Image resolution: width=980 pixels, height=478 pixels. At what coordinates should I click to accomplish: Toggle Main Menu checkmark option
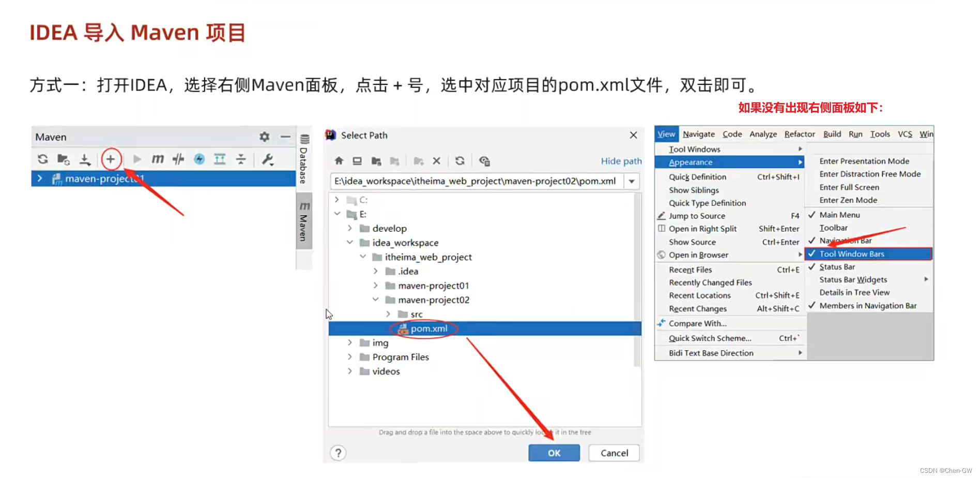(869, 215)
